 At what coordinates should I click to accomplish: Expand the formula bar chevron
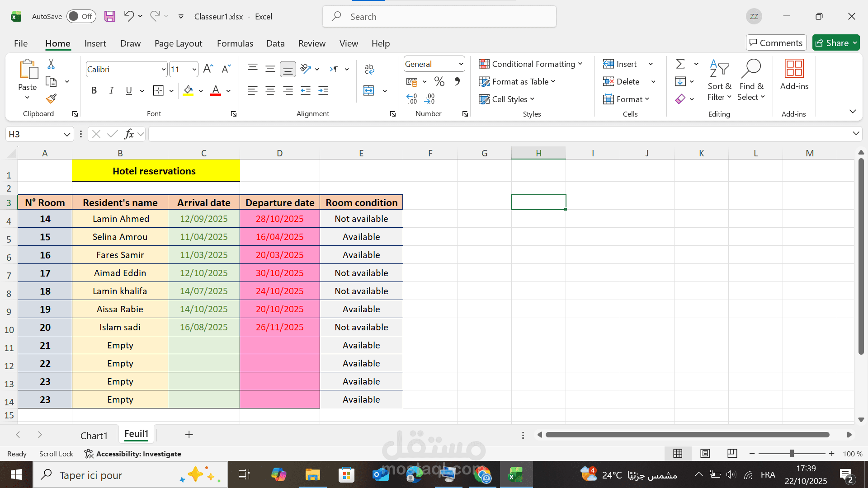[855, 133]
